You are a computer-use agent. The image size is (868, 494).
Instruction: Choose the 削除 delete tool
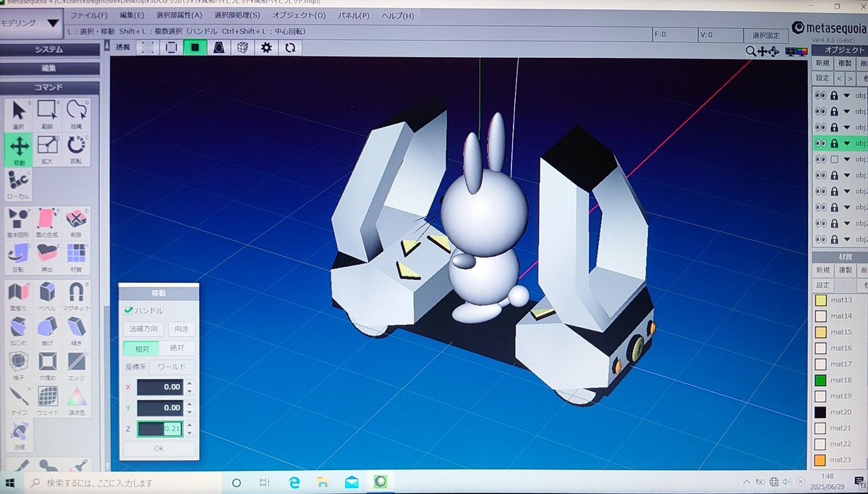(77, 223)
